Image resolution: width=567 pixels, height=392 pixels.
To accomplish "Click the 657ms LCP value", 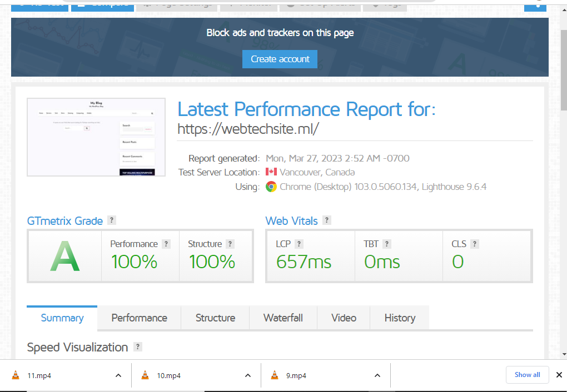I will coord(304,262).
